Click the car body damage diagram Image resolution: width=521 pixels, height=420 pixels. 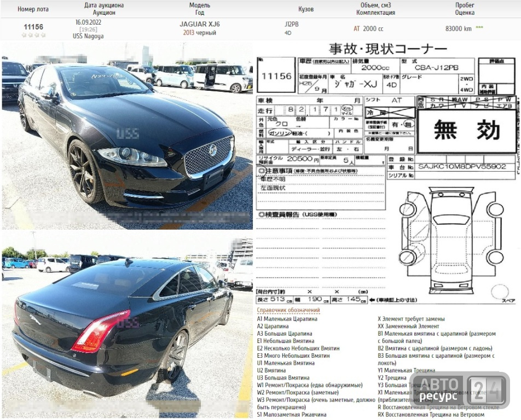pos(451,241)
